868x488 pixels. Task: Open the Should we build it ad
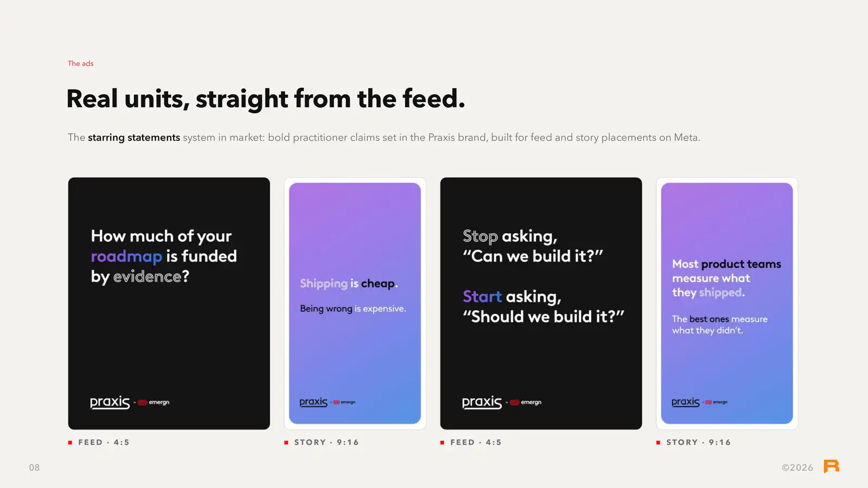(x=541, y=304)
